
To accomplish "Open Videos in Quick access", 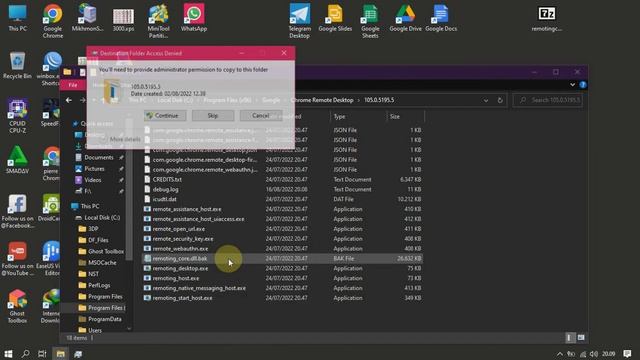I will click(93, 180).
